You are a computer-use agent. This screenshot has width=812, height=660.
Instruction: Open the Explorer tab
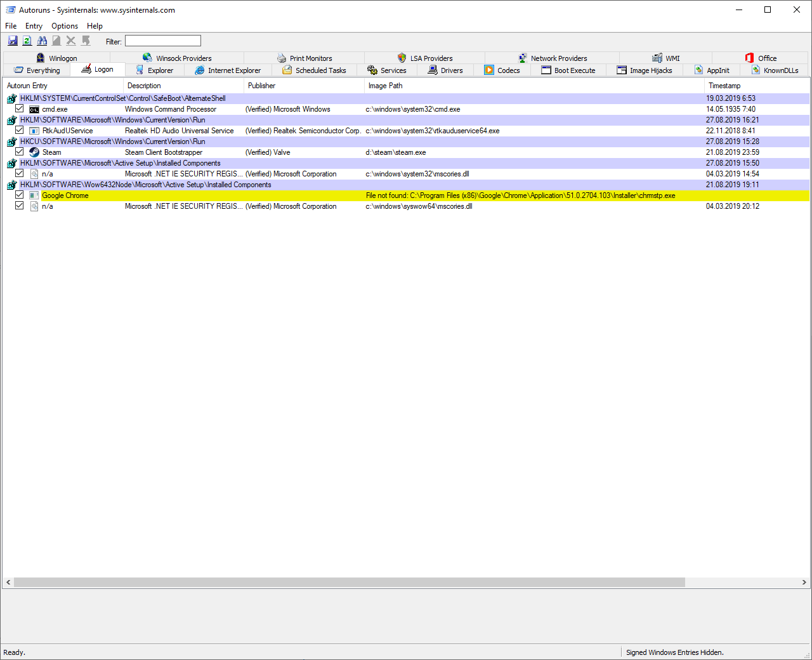(x=155, y=70)
